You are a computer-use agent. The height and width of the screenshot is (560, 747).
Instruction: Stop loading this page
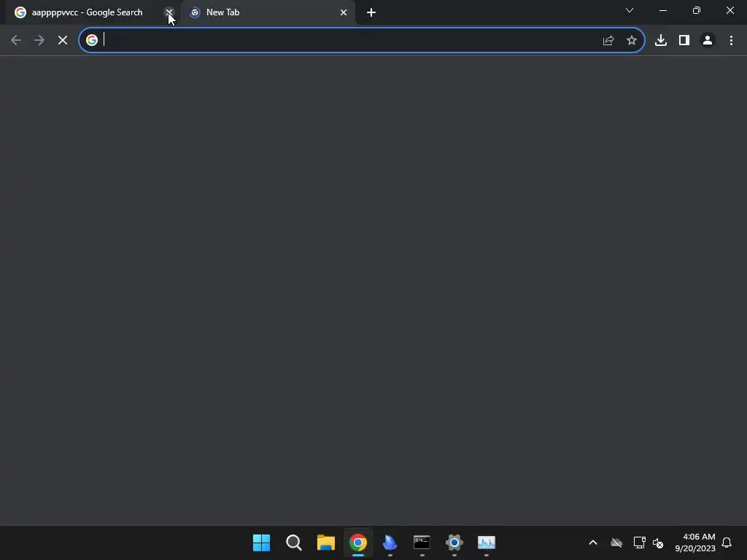tap(63, 40)
